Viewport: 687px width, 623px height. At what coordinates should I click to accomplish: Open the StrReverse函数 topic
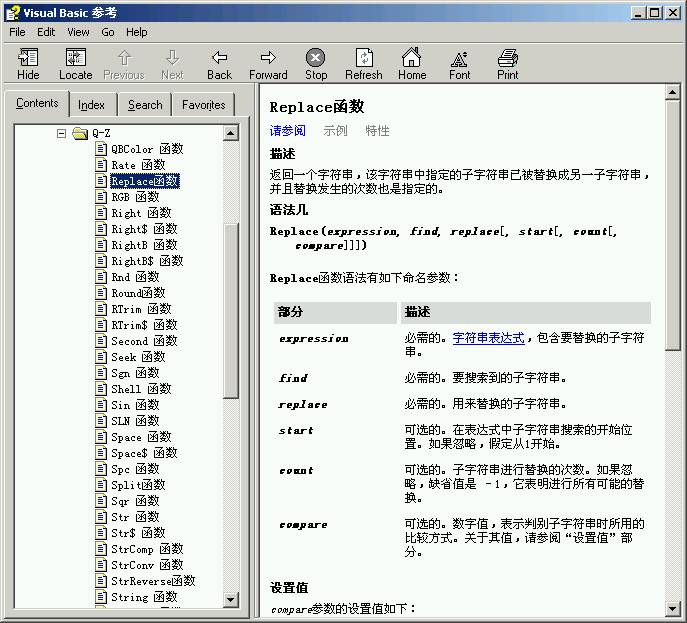(x=153, y=581)
